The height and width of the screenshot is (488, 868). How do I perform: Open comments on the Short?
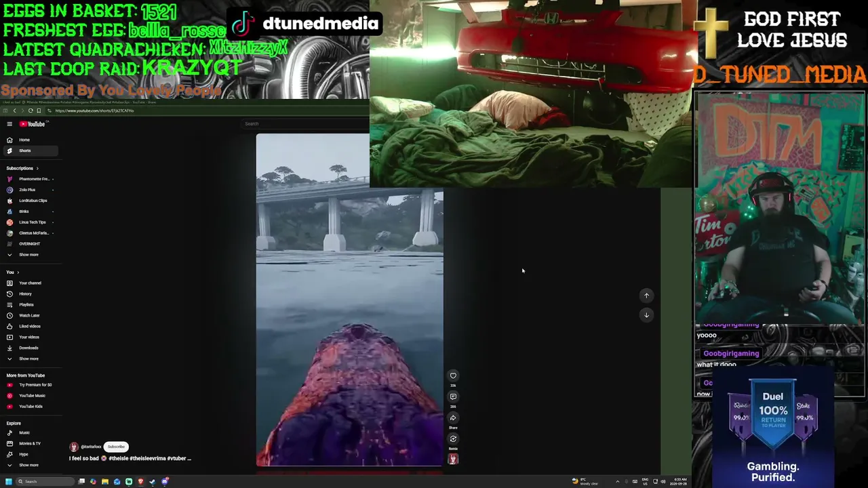tap(453, 397)
